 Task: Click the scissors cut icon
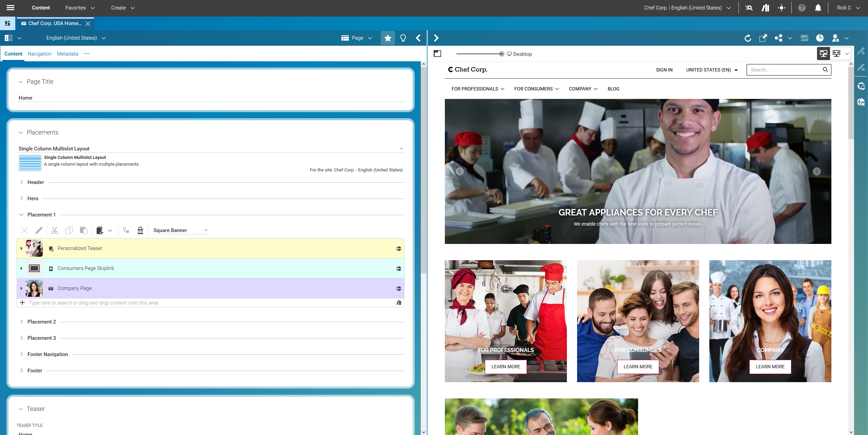(x=55, y=230)
